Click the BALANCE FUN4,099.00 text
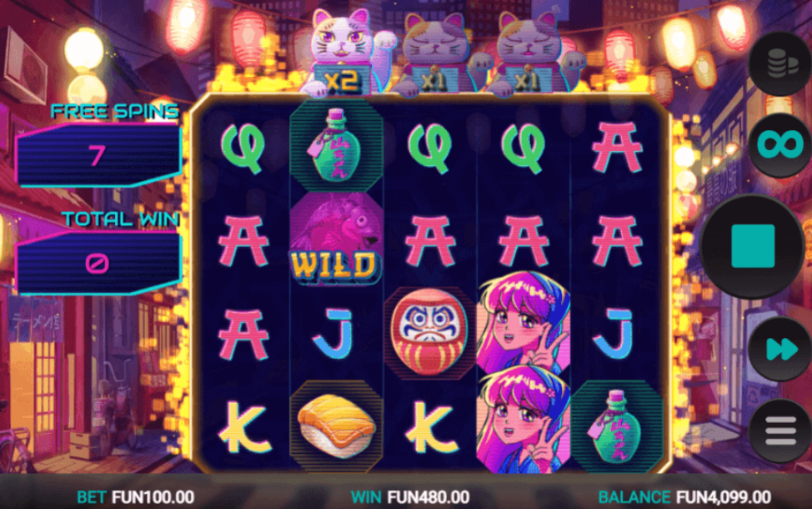 pos(684,497)
